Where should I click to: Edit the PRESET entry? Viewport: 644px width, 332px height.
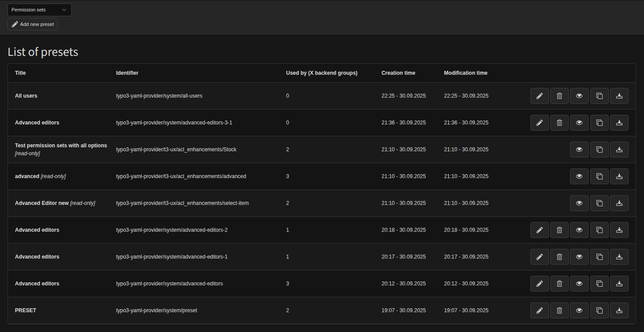pyautogui.click(x=539, y=310)
